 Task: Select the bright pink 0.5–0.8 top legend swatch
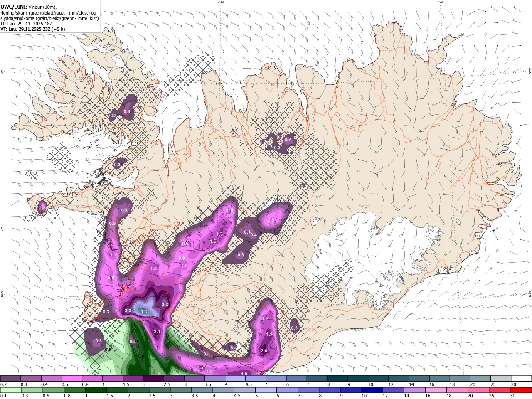click(x=71, y=378)
